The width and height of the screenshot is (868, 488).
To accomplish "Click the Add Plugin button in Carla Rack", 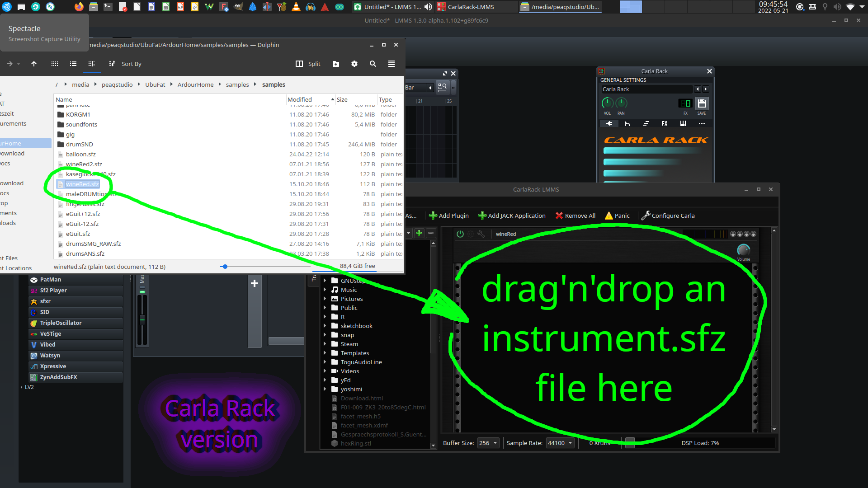I will point(449,215).
